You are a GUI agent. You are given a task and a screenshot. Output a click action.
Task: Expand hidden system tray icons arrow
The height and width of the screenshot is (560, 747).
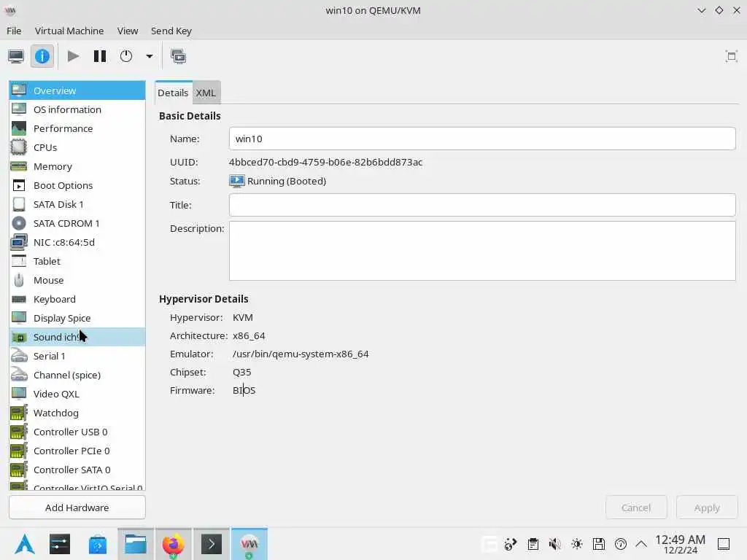point(641,544)
